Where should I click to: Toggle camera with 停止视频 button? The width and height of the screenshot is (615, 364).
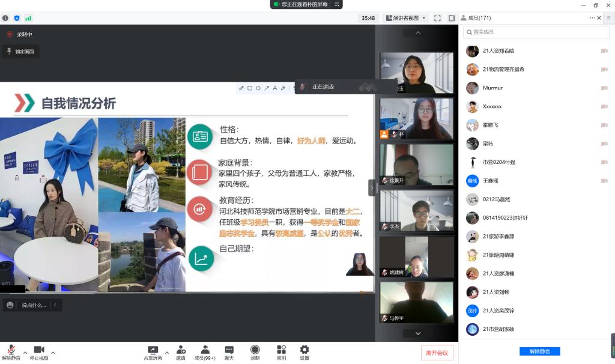point(39,353)
